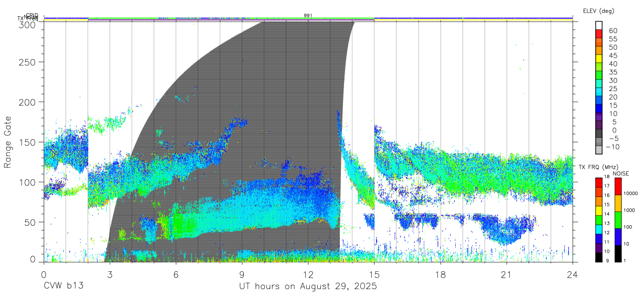
Task: Click the ELEV scale label '-10'
Action: [613, 147]
